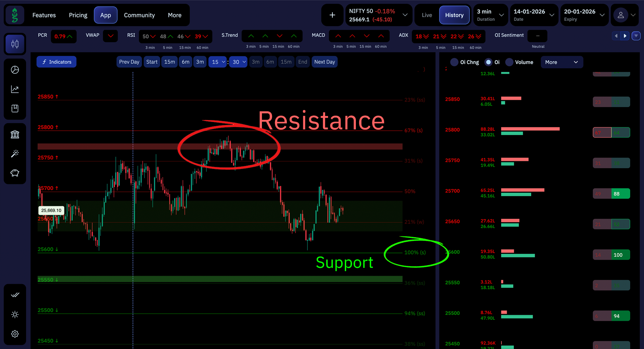This screenshot has width=644, height=349.
Task: Open the Pricing menu item
Action: [x=78, y=15]
